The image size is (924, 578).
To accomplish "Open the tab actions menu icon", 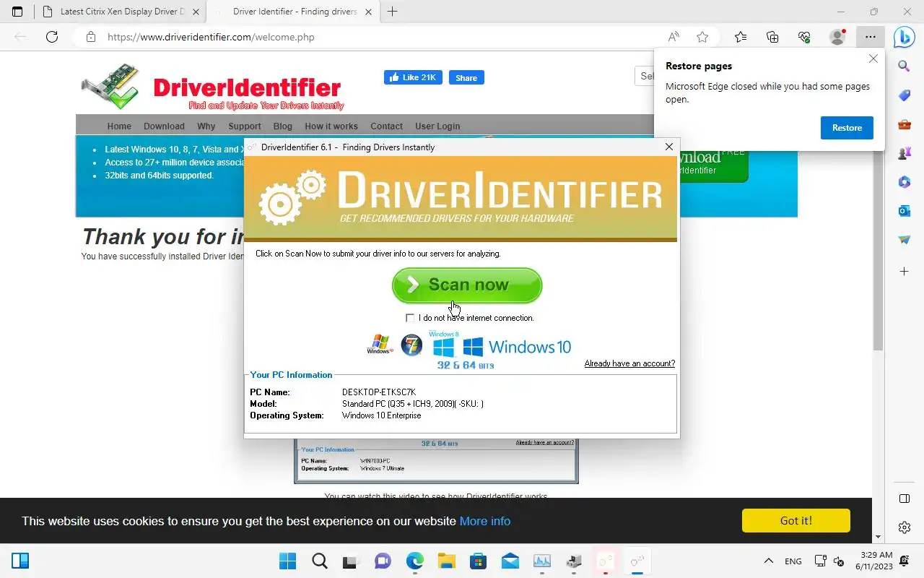I will (17, 12).
